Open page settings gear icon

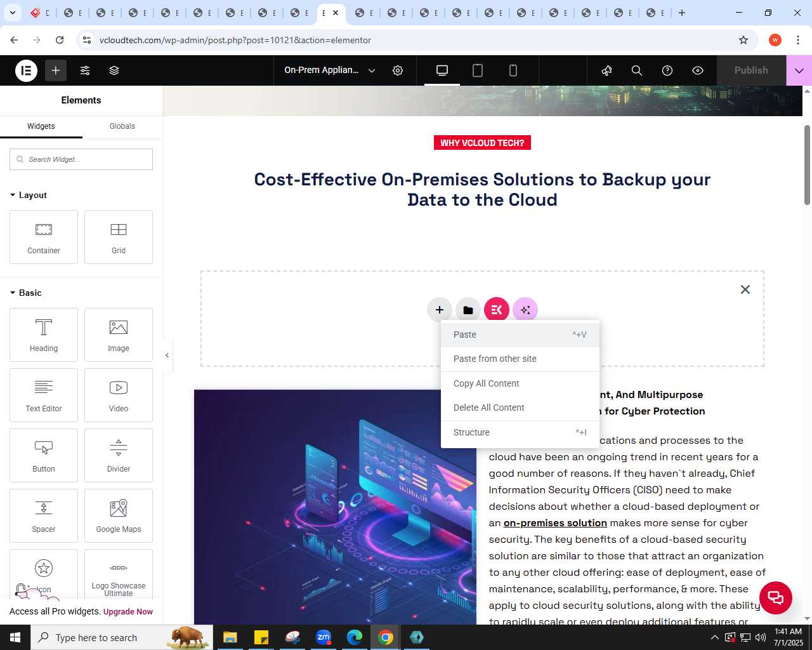[398, 70]
